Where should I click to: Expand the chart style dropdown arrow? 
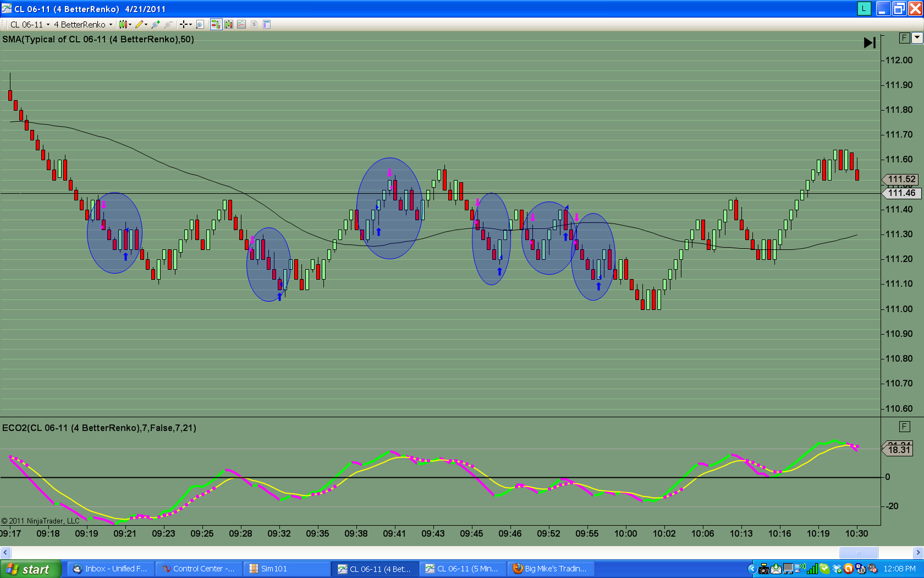(x=130, y=24)
